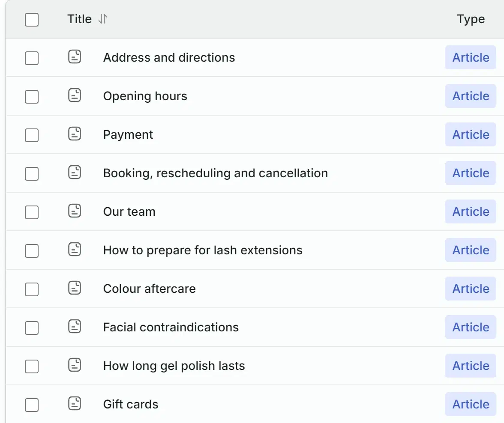Select checkbox for Booking, rescheduling and cancellation
The width and height of the screenshot is (504, 423).
[32, 174]
